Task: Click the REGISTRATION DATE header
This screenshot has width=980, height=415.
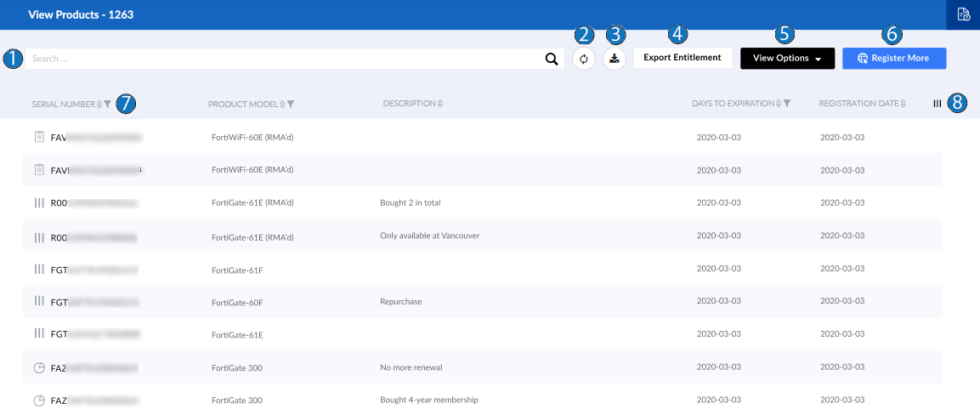Action: coord(858,104)
